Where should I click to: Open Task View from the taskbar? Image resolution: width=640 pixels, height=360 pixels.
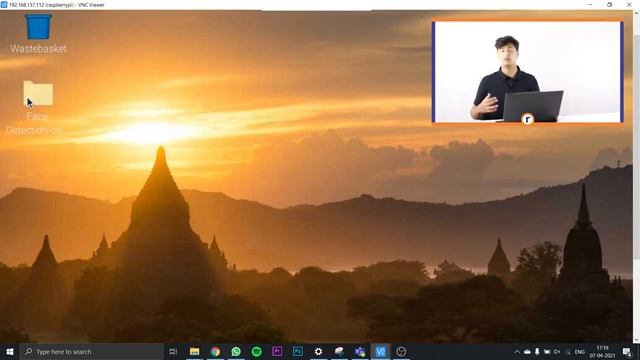(173, 351)
